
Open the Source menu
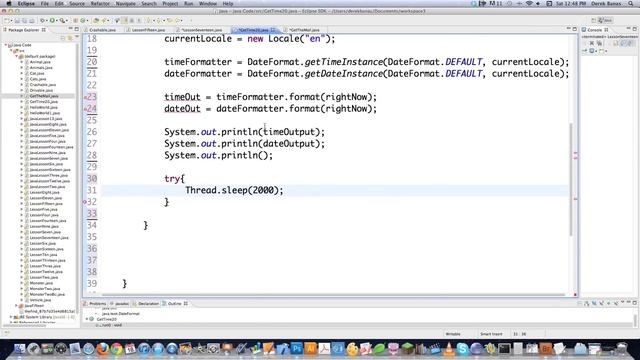click(77, 4)
